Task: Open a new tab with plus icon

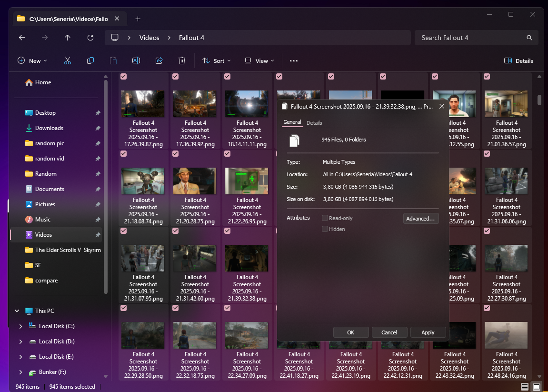Action: 138,19
